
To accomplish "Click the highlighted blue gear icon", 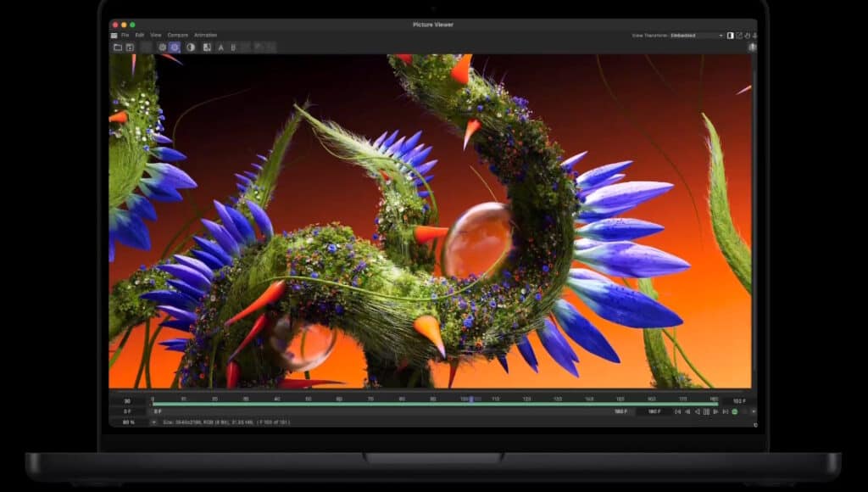I will click(x=175, y=48).
